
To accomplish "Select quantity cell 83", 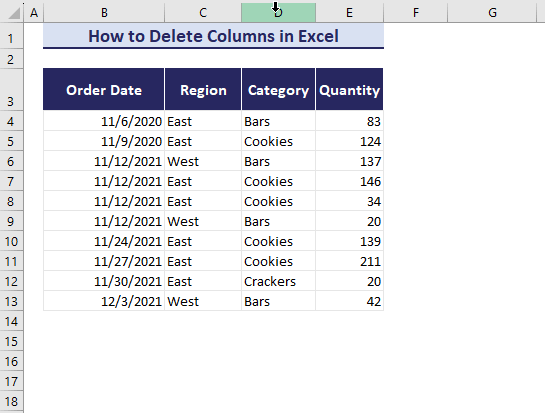I will click(x=349, y=121).
